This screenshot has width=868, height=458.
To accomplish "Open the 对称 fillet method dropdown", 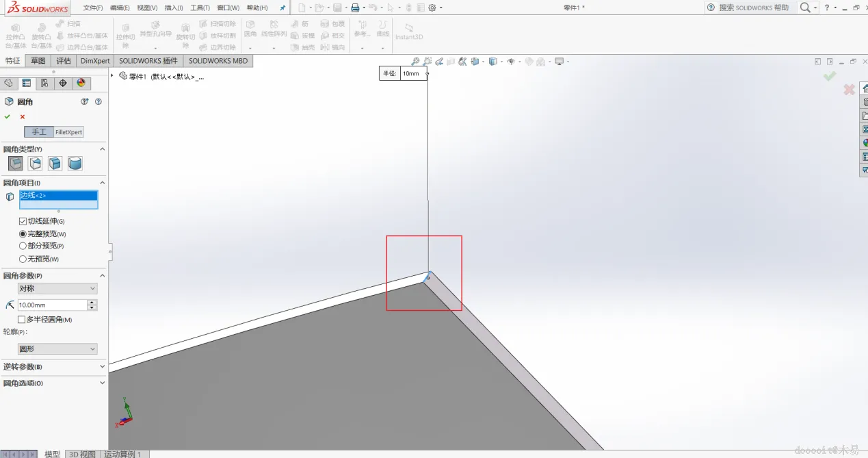I will [x=57, y=289].
